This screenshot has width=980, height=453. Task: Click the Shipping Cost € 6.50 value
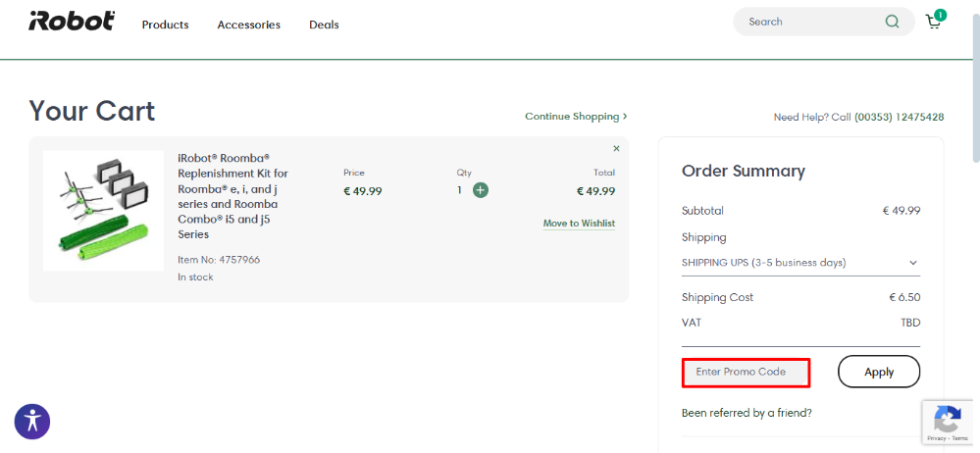(904, 297)
